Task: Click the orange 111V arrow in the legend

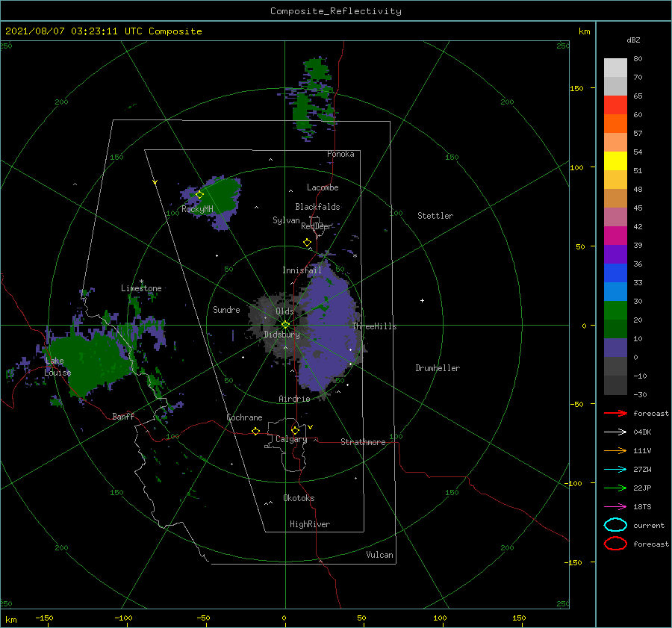Action: (615, 450)
